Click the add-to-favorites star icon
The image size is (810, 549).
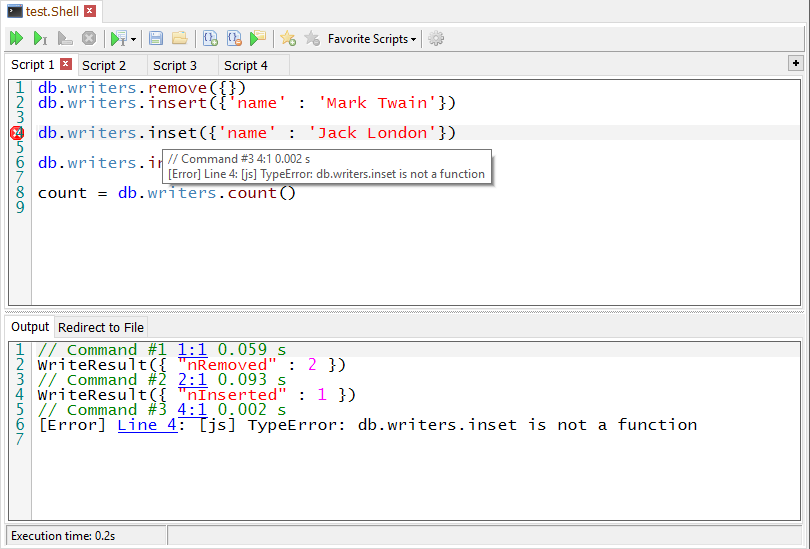click(288, 39)
